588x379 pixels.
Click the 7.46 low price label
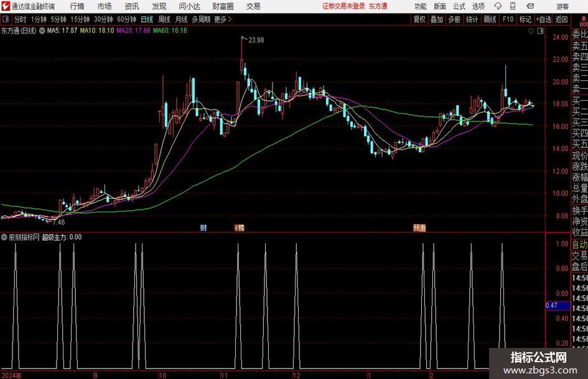(x=58, y=222)
